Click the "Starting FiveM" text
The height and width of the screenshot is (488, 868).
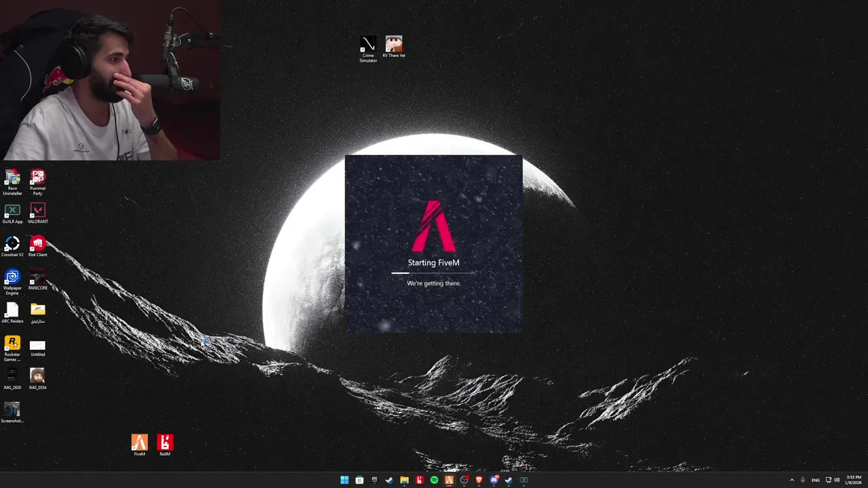(x=433, y=263)
